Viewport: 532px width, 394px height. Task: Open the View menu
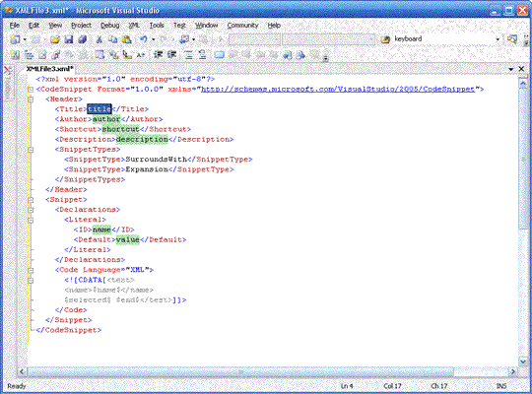pos(55,26)
